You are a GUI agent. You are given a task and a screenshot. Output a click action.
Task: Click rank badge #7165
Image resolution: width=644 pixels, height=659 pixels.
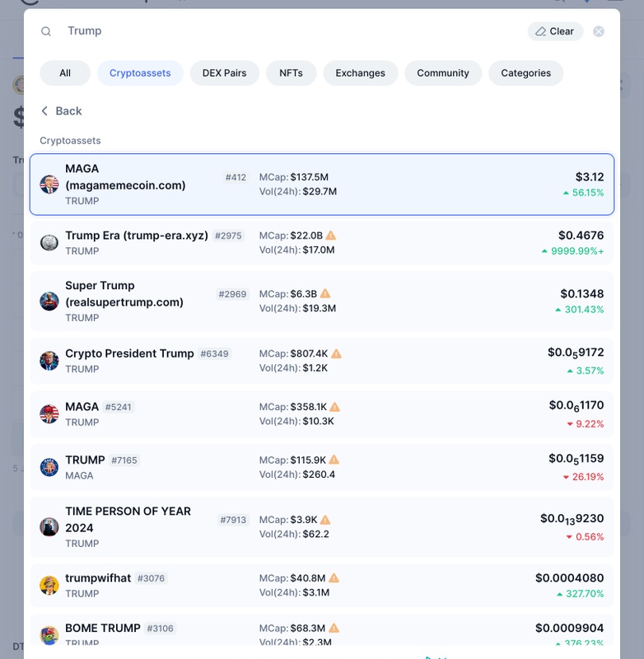124,460
